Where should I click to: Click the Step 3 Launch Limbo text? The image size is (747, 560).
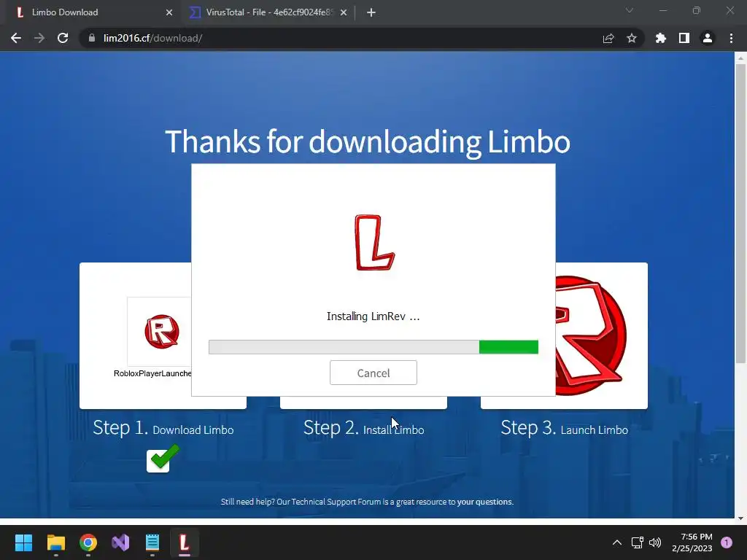[x=564, y=427]
